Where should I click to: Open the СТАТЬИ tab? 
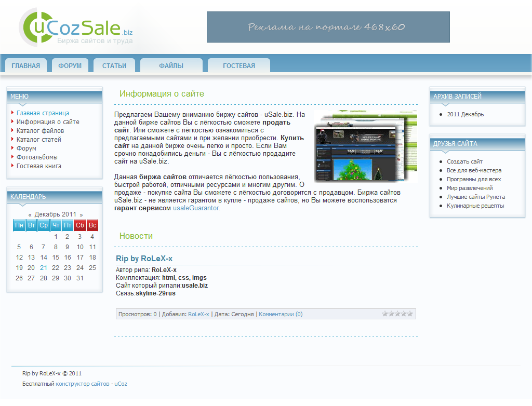114,66
